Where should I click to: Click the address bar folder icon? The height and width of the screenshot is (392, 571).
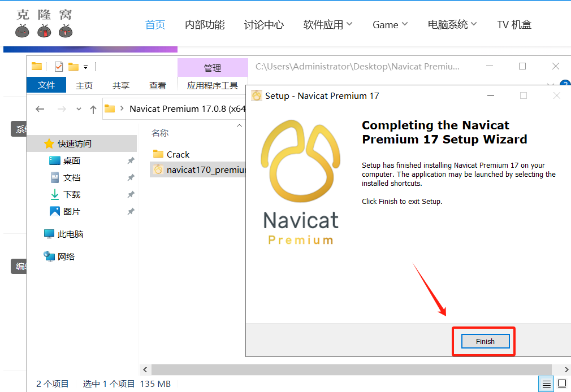coord(110,108)
